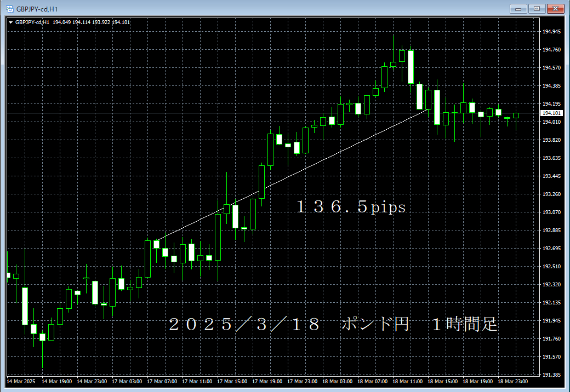Viewport: 570px width, 392px height.
Task: Minimize the GBPJPY-cd chart window
Action: tap(518, 8)
